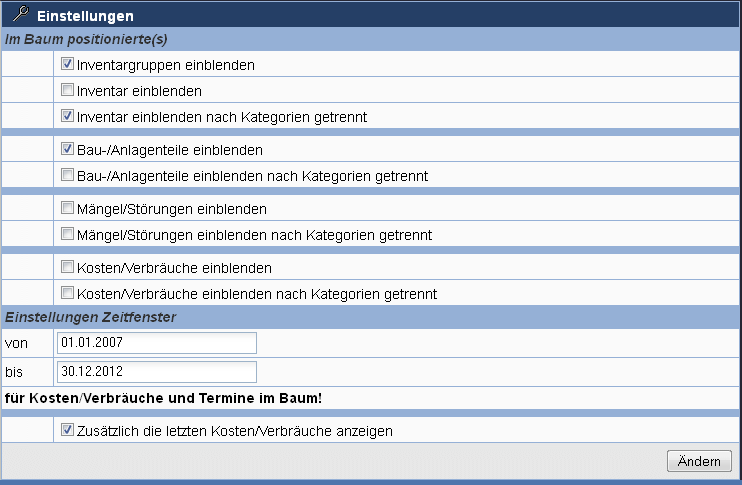Enable Inventar einblenden checkbox

(x=67, y=91)
